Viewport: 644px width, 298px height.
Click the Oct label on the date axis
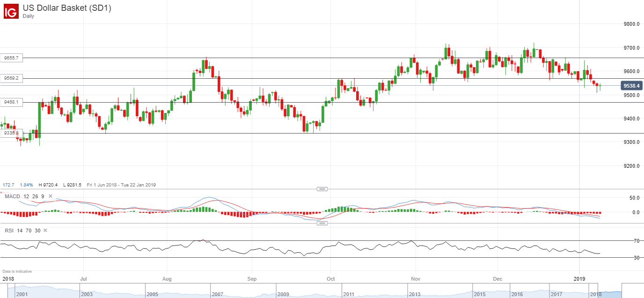pyautogui.click(x=331, y=279)
